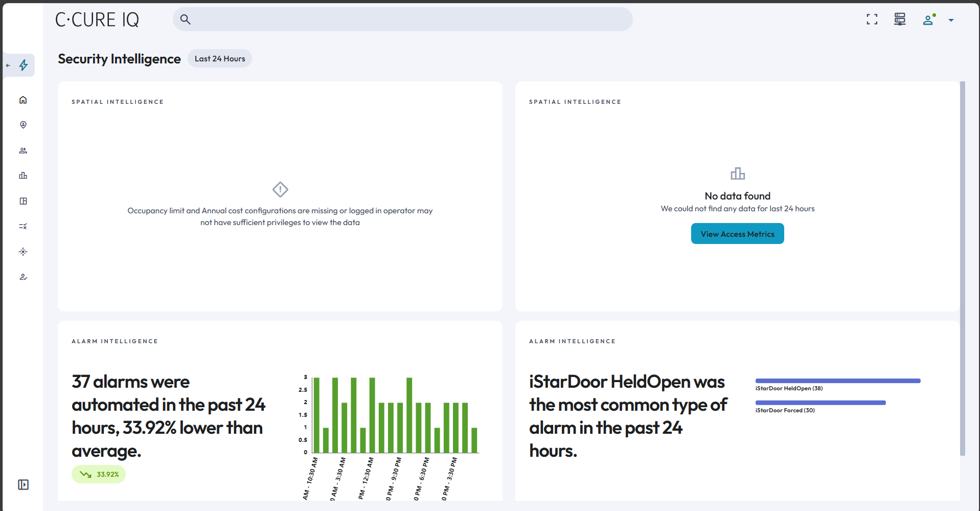Click the back arrow beside lightning icon
Screen dimensions: 980x511
click(8, 65)
